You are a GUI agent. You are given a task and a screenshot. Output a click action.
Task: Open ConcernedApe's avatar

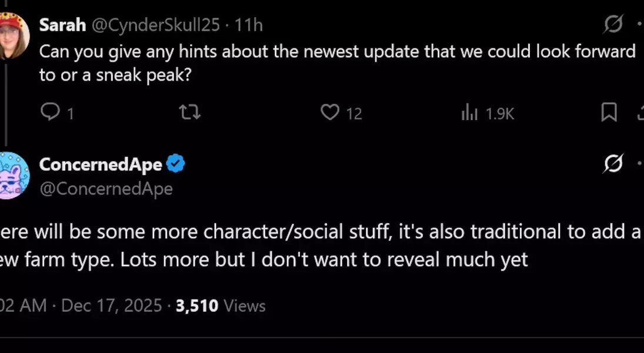pos(13,175)
